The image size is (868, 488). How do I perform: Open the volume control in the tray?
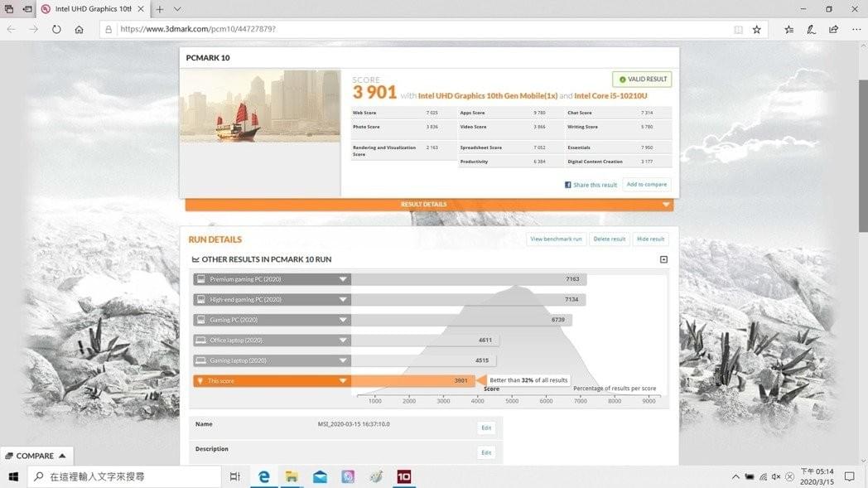pos(776,477)
